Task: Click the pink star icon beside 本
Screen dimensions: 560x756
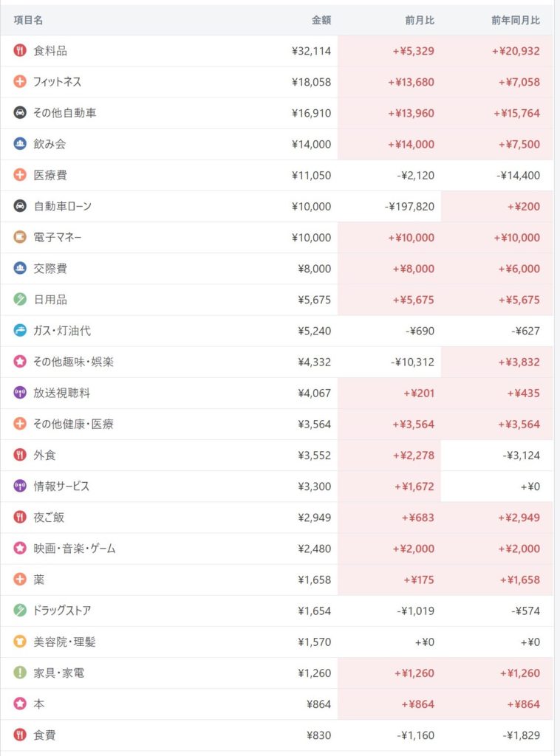Action: point(20,704)
